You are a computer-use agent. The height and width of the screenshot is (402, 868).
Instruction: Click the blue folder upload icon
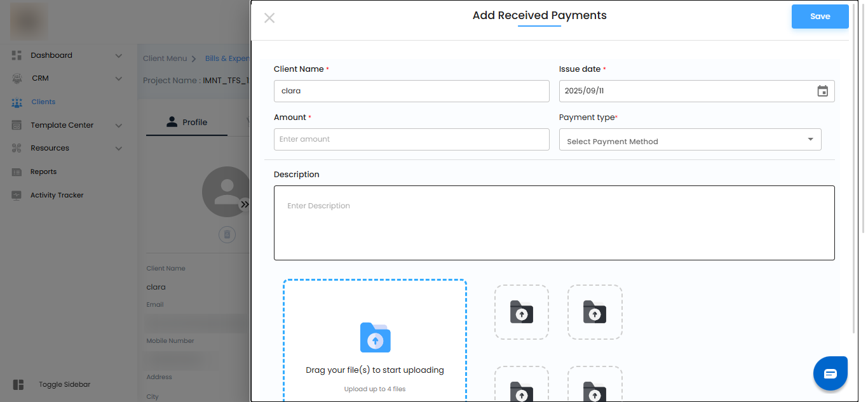point(375,337)
